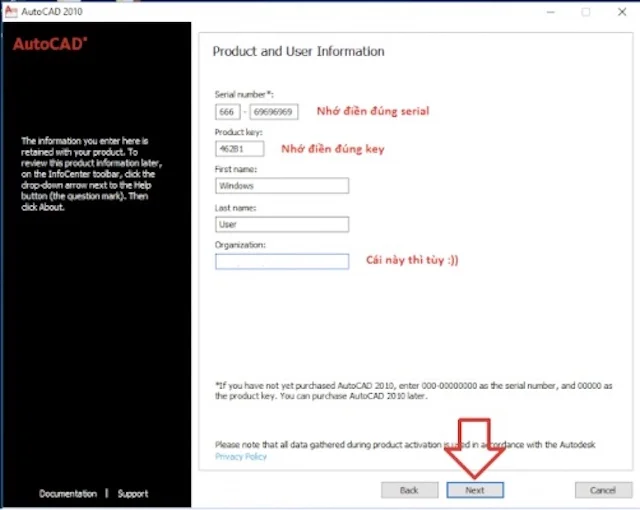Open the Privacy Policy link
640x510 pixels.
click(241, 457)
